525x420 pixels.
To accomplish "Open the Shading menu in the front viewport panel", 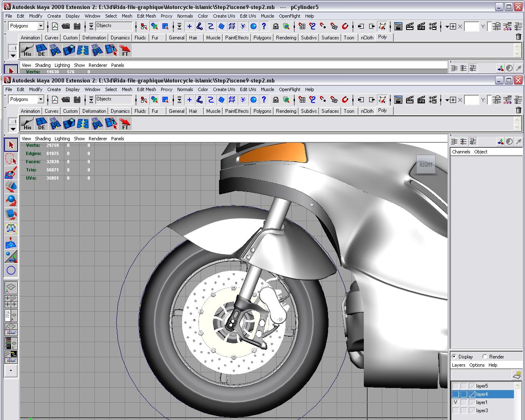I will pos(43,139).
